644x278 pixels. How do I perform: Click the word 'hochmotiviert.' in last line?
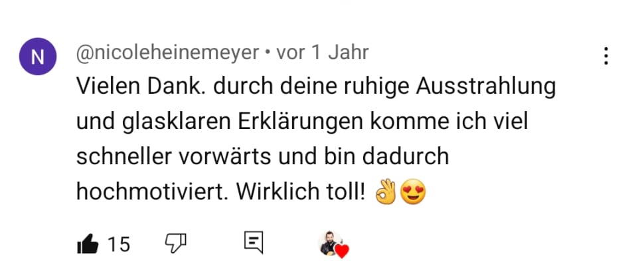[152, 192]
